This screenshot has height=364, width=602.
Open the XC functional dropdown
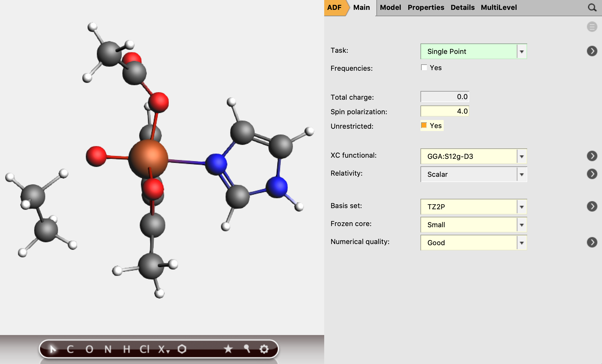point(522,156)
